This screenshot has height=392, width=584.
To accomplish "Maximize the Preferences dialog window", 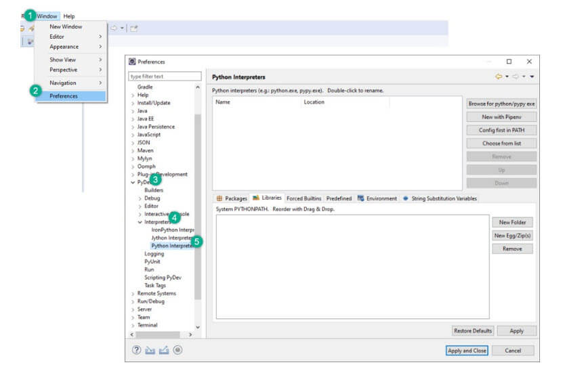I will (x=509, y=62).
